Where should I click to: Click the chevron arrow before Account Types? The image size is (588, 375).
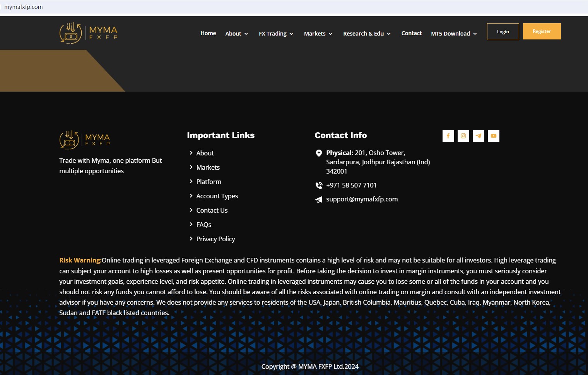[x=191, y=196]
